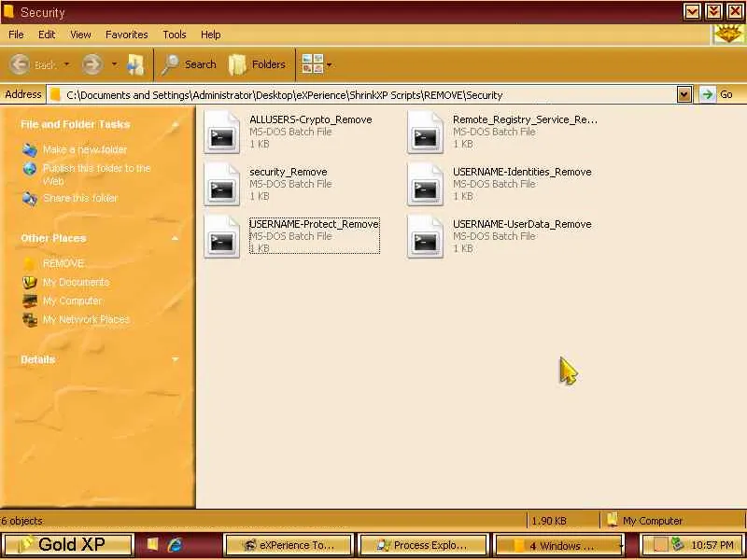Open the Favorites menu

click(x=127, y=35)
